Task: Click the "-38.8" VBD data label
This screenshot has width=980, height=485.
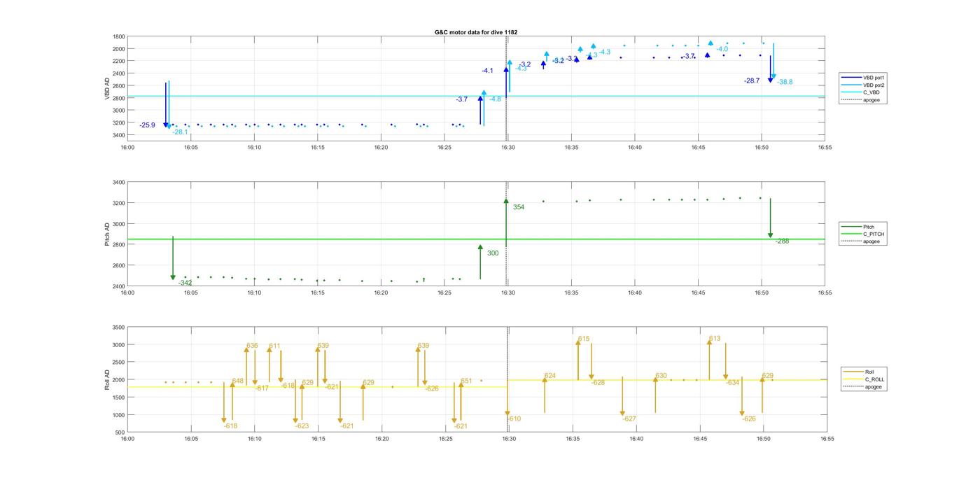Action: (x=785, y=83)
